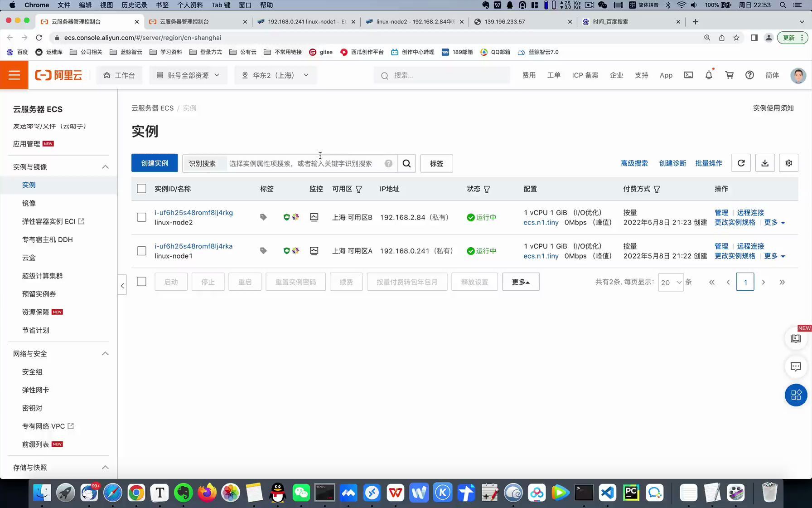Export instance list with download icon
The width and height of the screenshot is (812, 508).
click(765, 163)
